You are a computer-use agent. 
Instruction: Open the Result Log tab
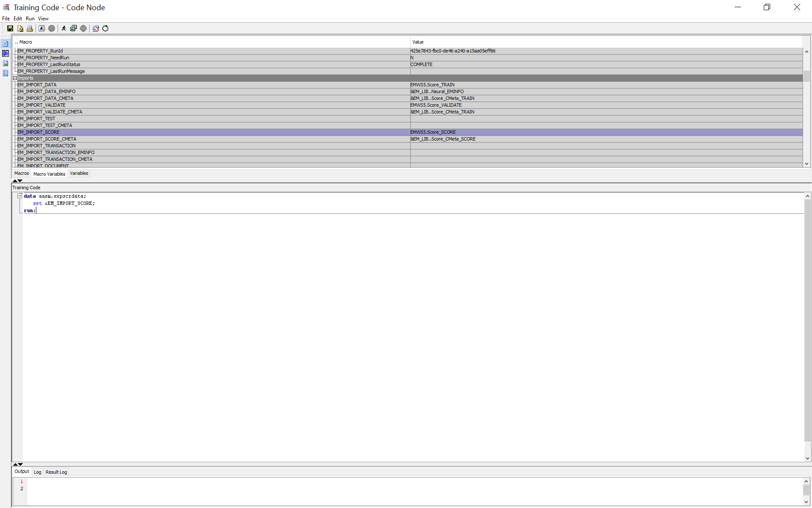point(56,472)
